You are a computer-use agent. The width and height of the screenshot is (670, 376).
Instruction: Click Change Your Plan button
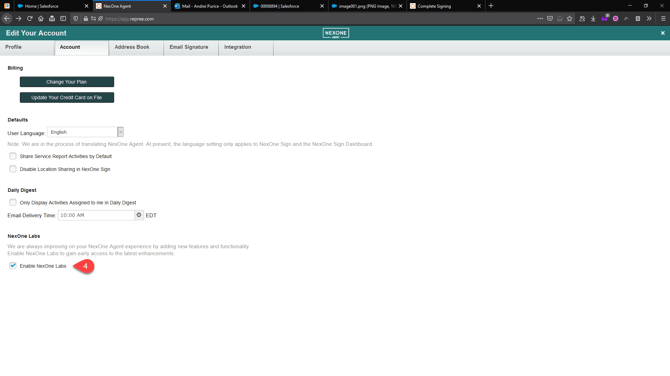(x=67, y=82)
